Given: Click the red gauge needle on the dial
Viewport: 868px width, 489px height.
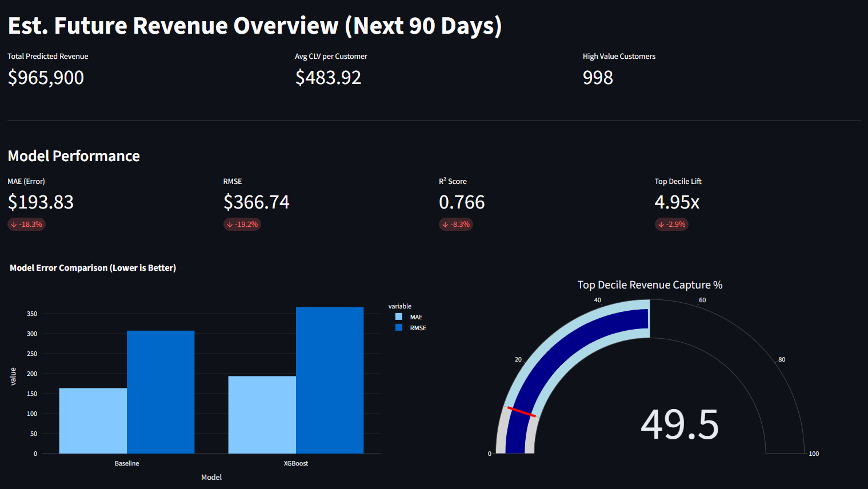Looking at the screenshot, I should (522, 412).
